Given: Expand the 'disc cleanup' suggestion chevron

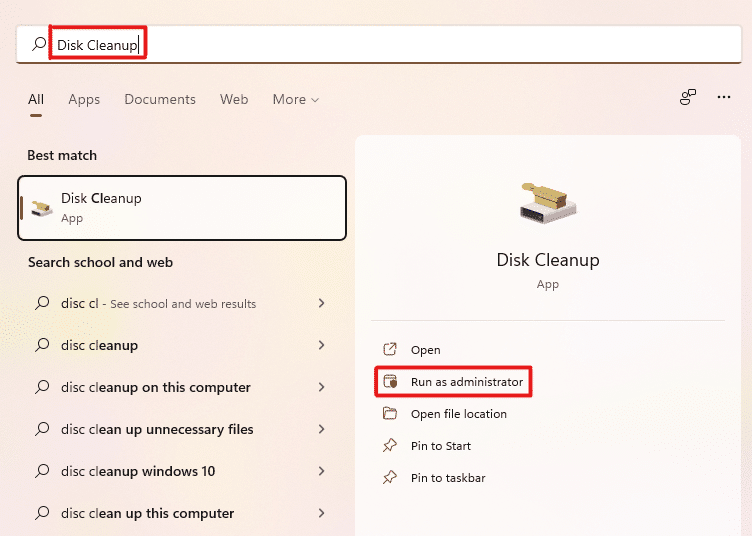Looking at the screenshot, I should (x=322, y=345).
